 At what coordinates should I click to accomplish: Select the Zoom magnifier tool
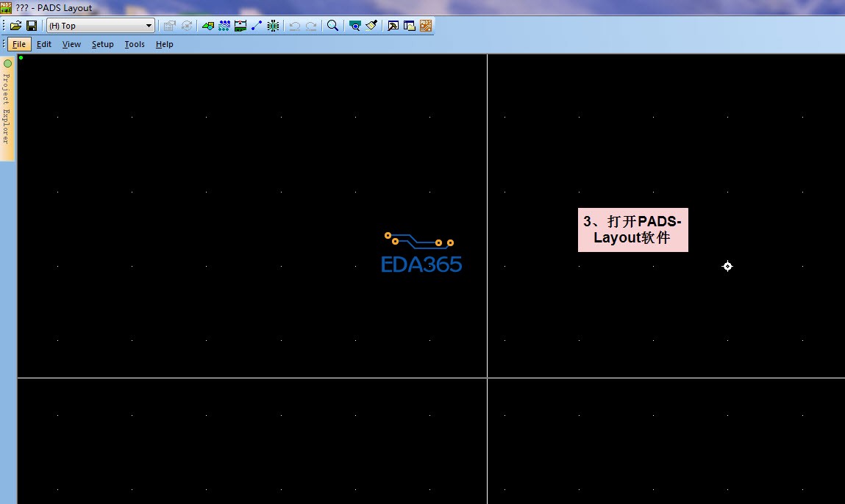(333, 25)
